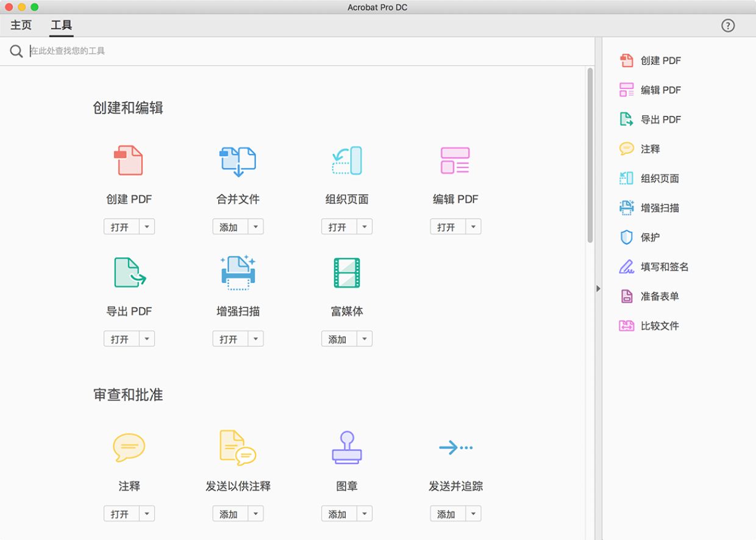This screenshot has width=756, height=540.
Task: Select 注释 icon in right sidebar
Action: coord(626,149)
